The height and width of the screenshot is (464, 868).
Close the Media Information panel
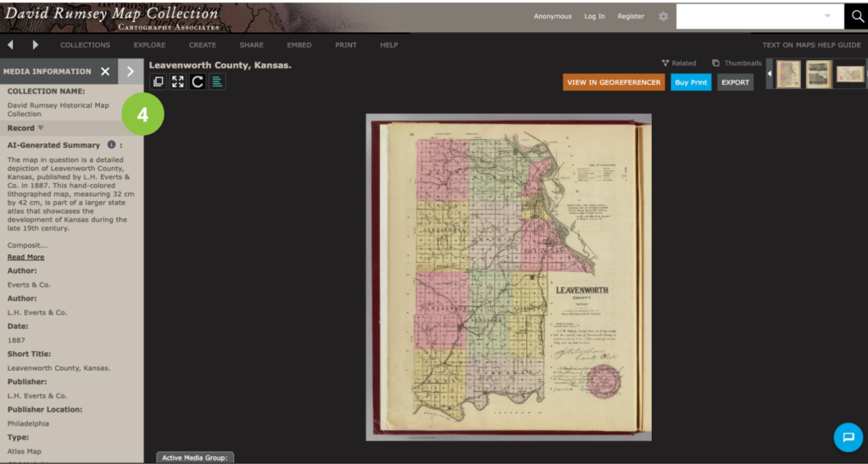105,71
